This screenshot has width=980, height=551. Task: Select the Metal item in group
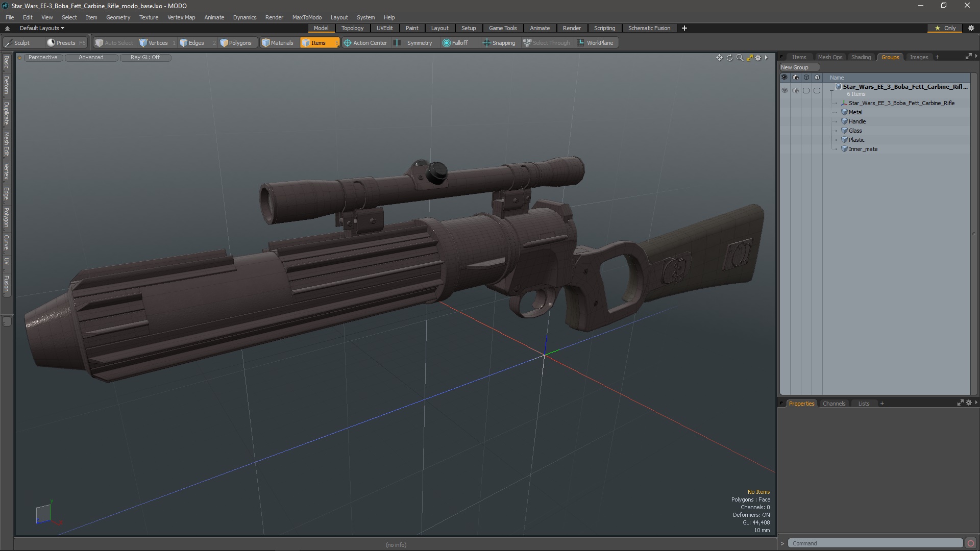point(855,112)
